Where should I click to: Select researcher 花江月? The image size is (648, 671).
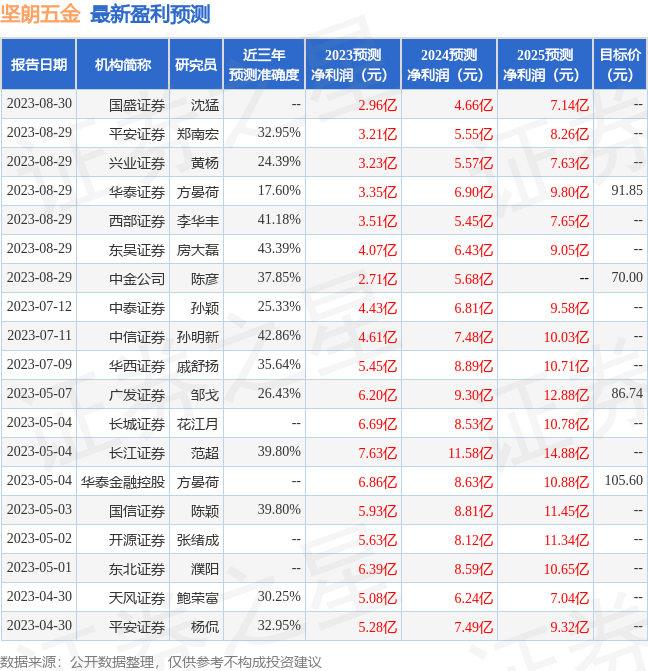198,424
